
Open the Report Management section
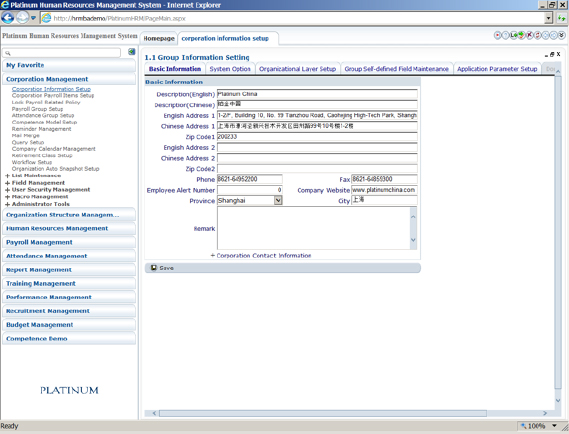point(69,270)
